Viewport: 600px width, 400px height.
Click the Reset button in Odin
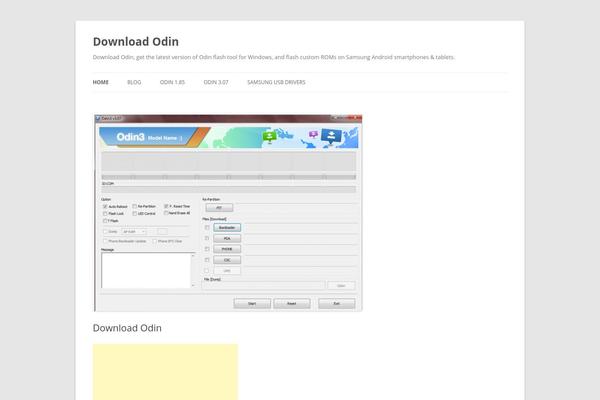292,304
